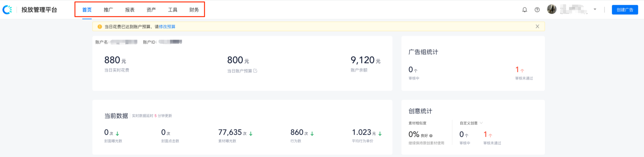Click the 修改预算 link
This screenshot has width=644, height=157.
tap(167, 27)
